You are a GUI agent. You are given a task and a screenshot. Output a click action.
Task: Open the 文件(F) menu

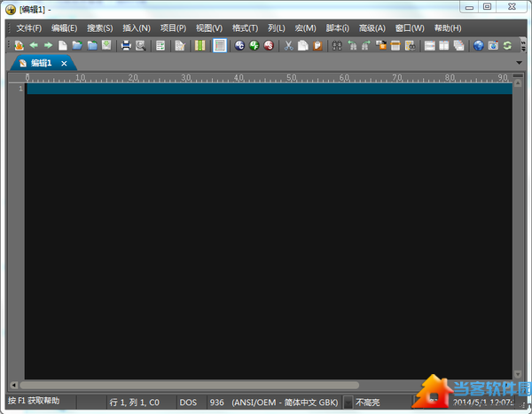click(29, 28)
